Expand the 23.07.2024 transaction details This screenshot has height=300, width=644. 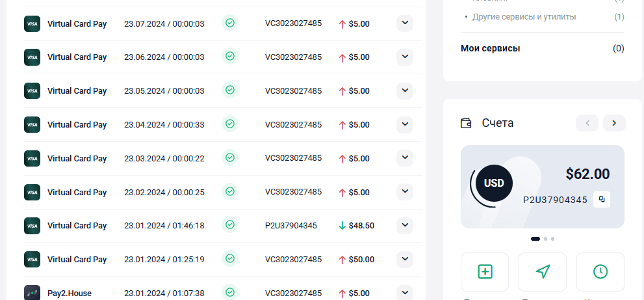(405, 23)
